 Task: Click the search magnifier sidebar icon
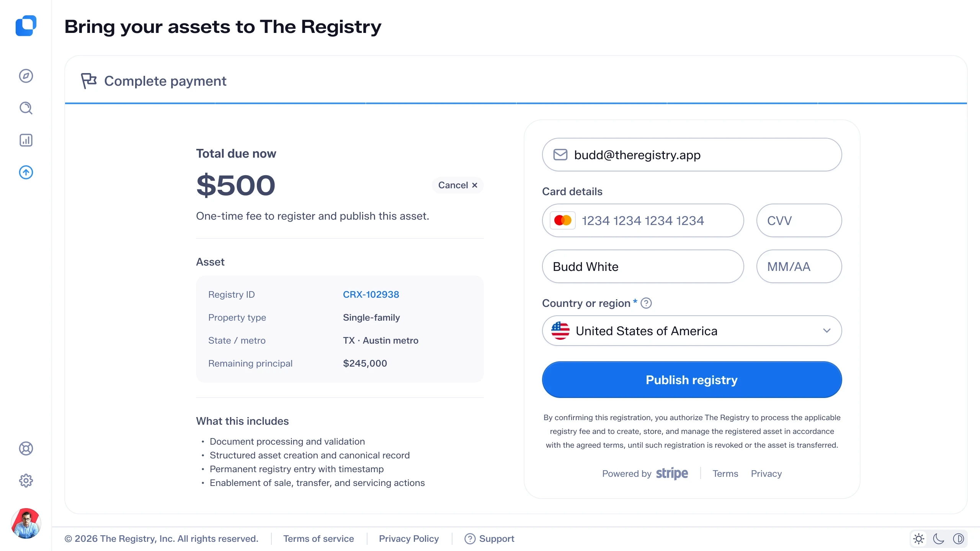click(x=26, y=108)
